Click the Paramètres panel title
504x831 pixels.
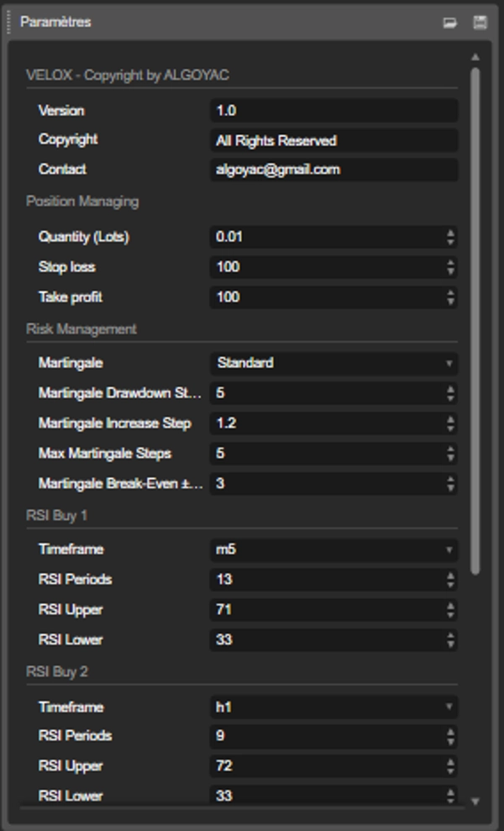pos(55,22)
